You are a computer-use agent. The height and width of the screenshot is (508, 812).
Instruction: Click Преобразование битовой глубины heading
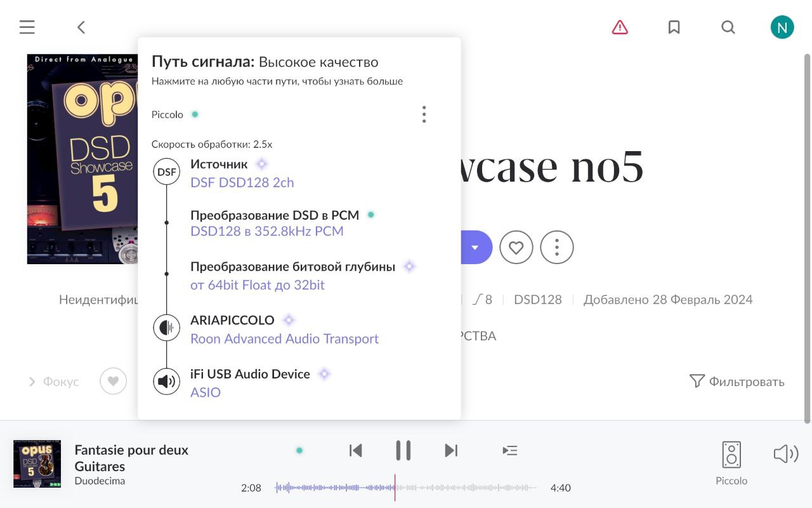click(292, 267)
